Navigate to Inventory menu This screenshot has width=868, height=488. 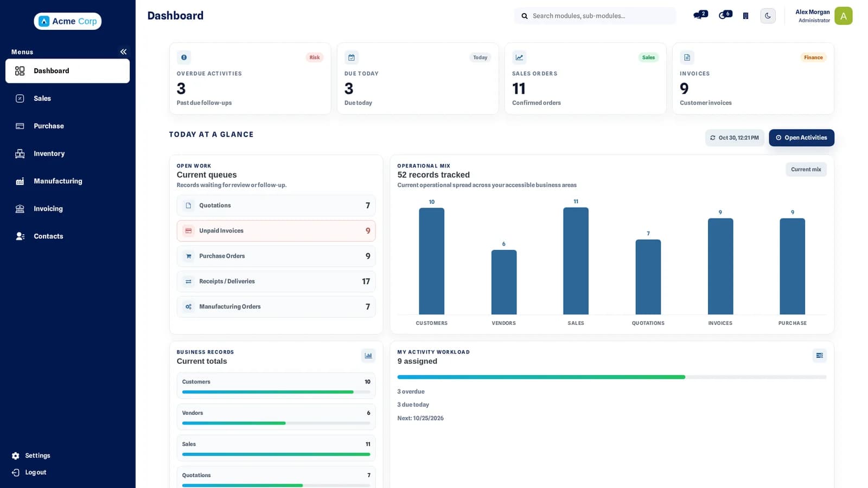tap(67, 153)
